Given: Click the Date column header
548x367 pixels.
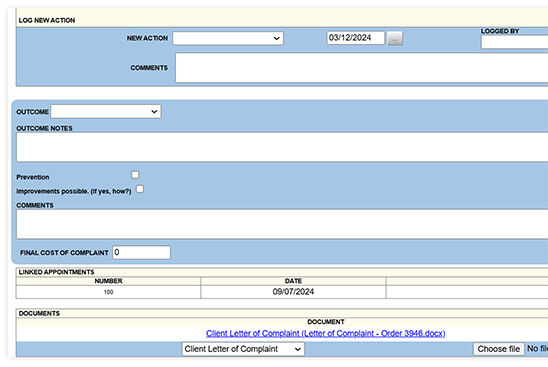Looking at the screenshot, I should pyautogui.click(x=293, y=281).
